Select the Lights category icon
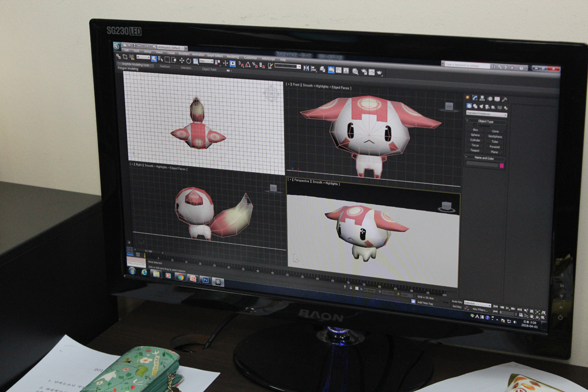Viewport: 588px width, 392px height. click(481, 106)
